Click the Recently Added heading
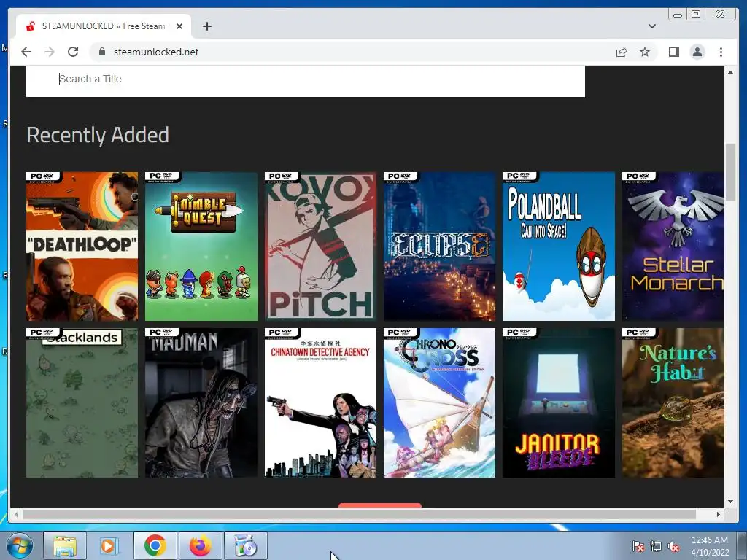Image resolution: width=747 pixels, height=560 pixels. pyautogui.click(x=98, y=135)
